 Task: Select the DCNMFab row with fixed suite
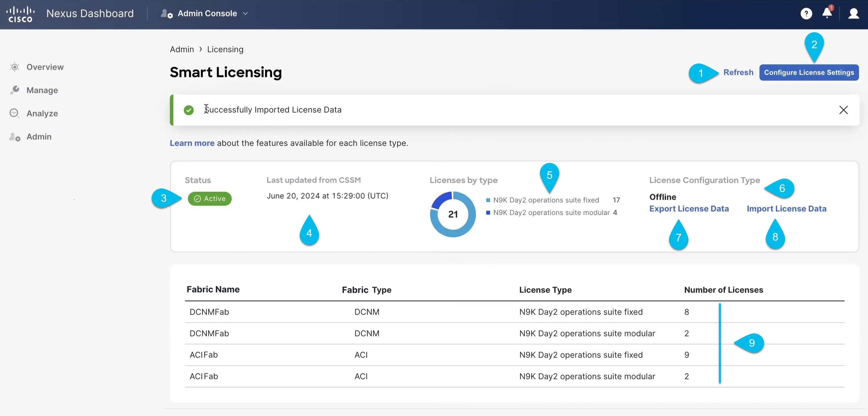coord(515,312)
